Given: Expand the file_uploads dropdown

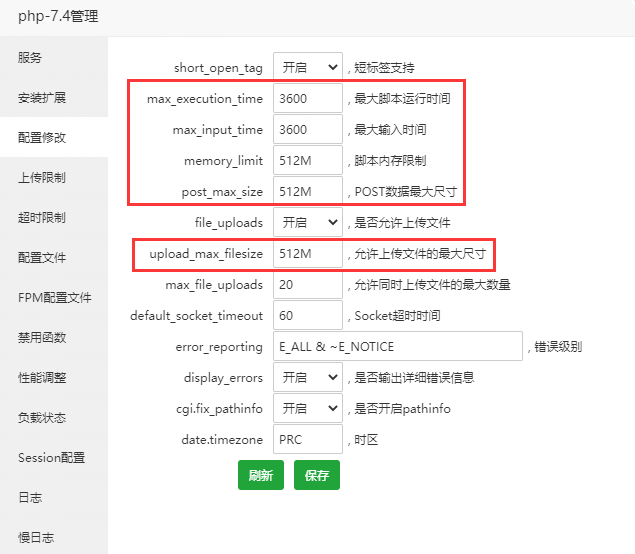Looking at the screenshot, I should click(307, 222).
